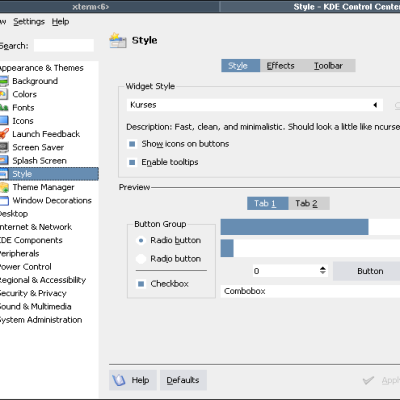
Task: Select the xterm<6> window title
Action: pyautogui.click(x=91, y=7)
